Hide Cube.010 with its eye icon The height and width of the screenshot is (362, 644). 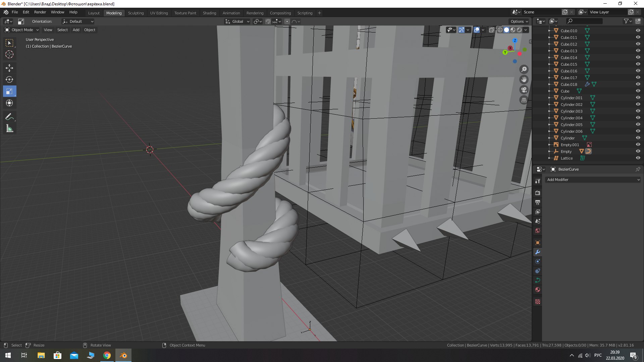(x=638, y=31)
